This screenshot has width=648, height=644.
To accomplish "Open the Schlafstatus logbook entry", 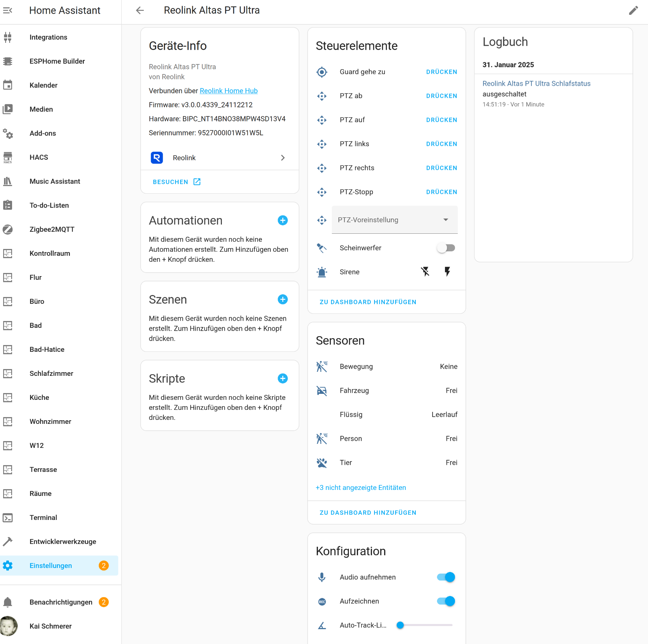I will (x=536, y=84).
